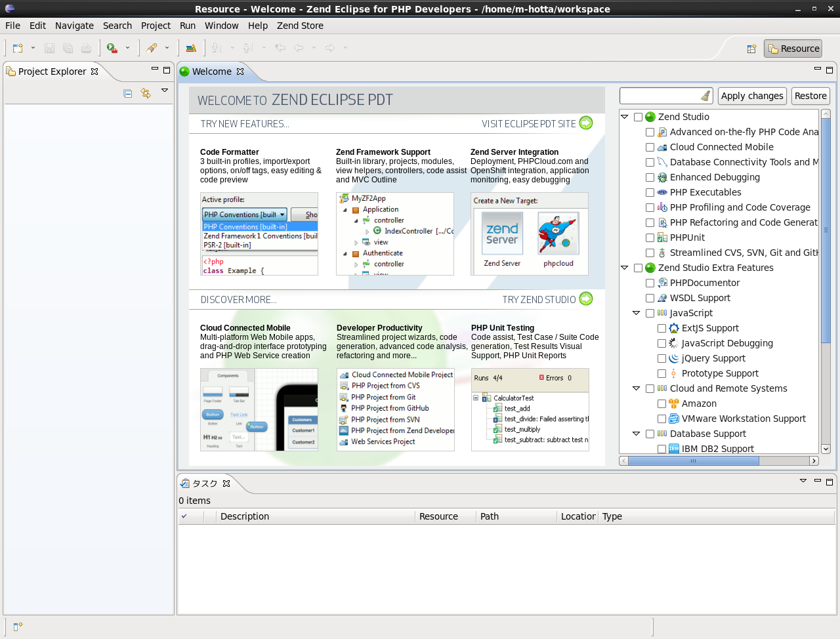The width and height of the screenshot is (840, 639).
Task: Click the Open Perspective icon
Action: coord(752,49)
